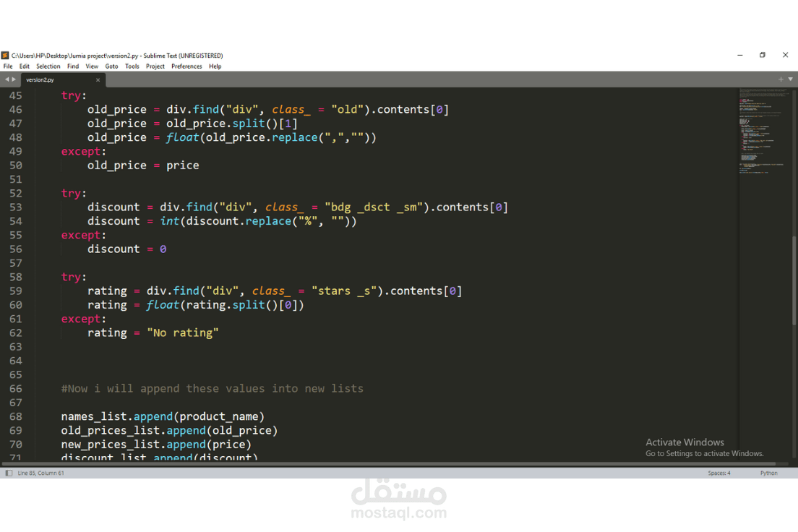This screenshot has width=798, height=532.
Task: Open the File menu
Action: [8, 66]
